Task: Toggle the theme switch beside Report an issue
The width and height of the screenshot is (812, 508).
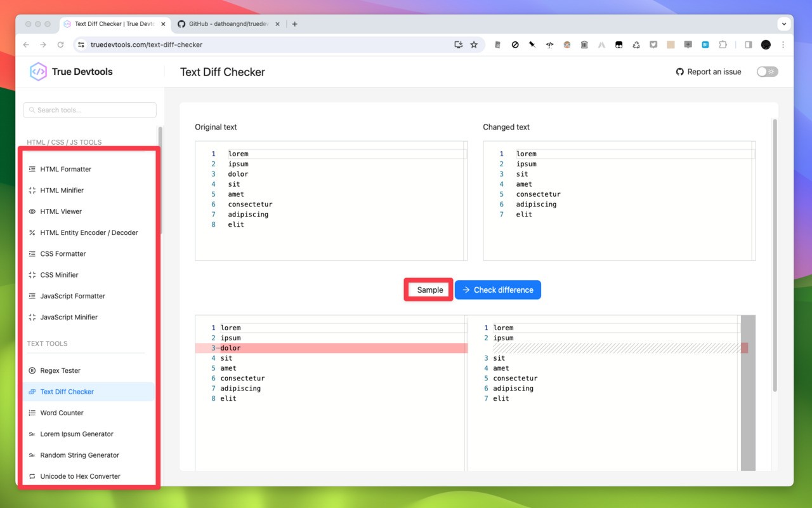Action: point(766,72)
